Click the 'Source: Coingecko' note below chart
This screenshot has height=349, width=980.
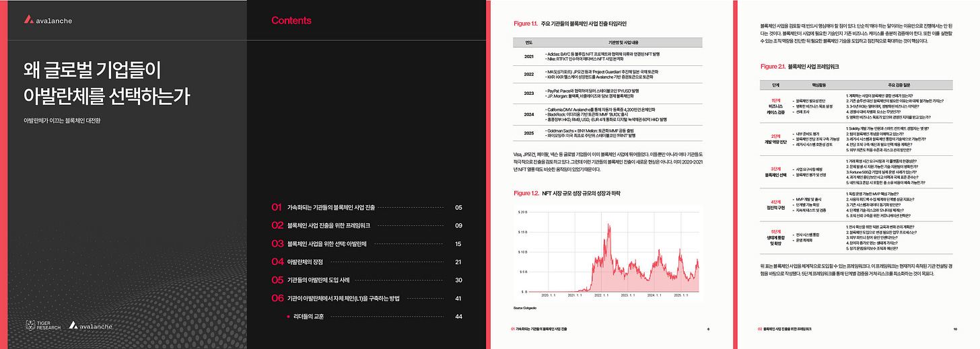click(x=526, y=308)
